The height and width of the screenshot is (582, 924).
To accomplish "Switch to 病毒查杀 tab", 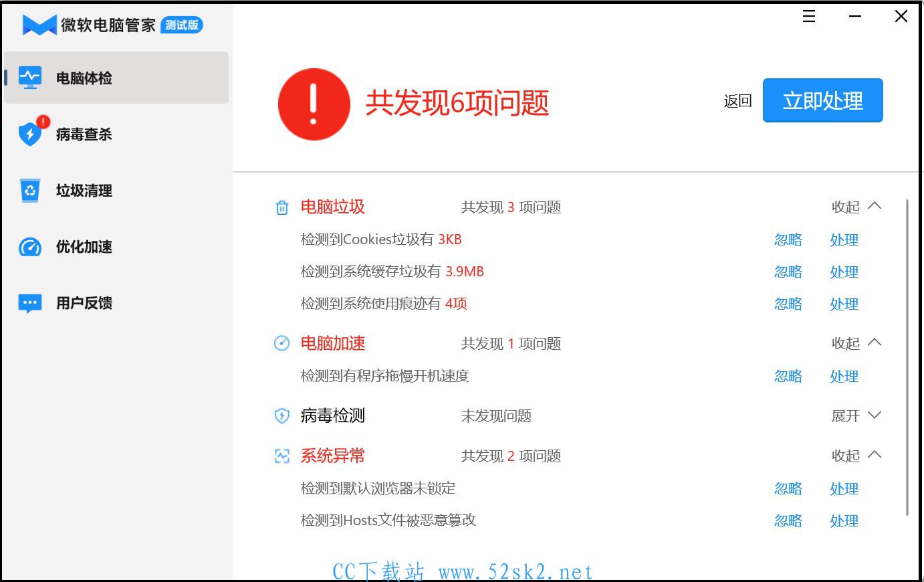I will [x=116, y=134].
